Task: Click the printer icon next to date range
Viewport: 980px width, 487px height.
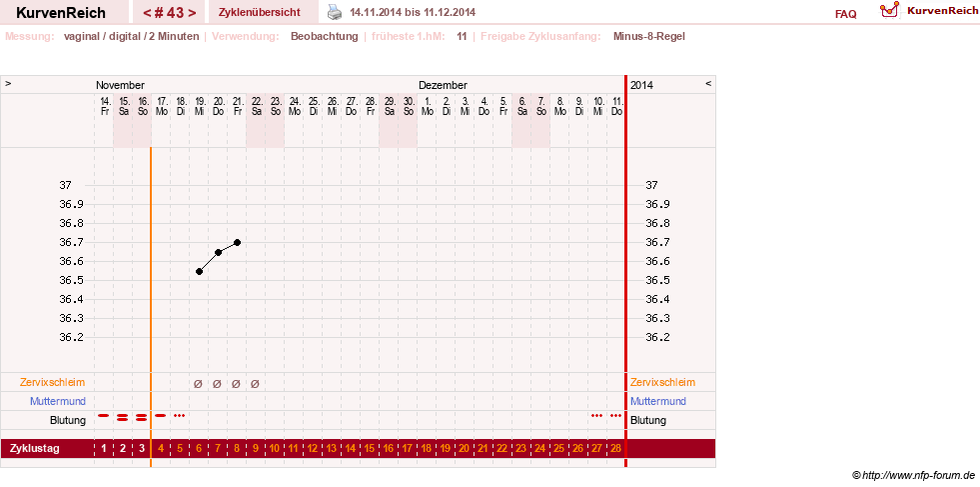Action: [x=336, y=12]
